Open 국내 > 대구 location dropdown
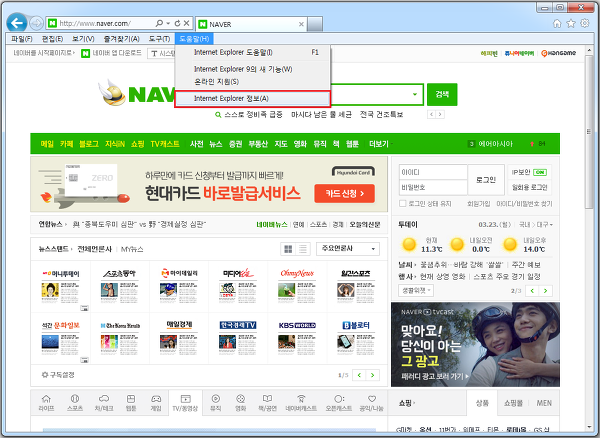600x438 pixels. click(x=536, y=225)
